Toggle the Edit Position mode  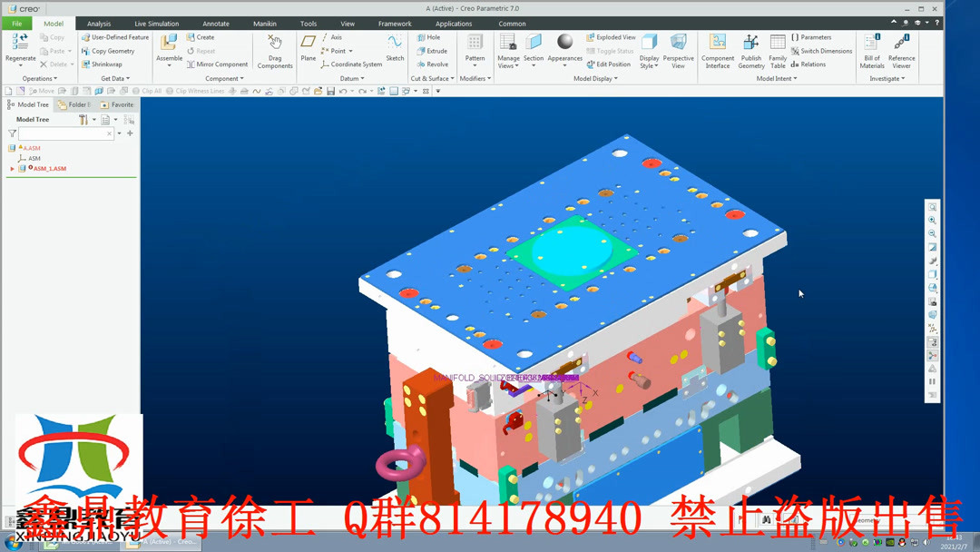[609, 64]
